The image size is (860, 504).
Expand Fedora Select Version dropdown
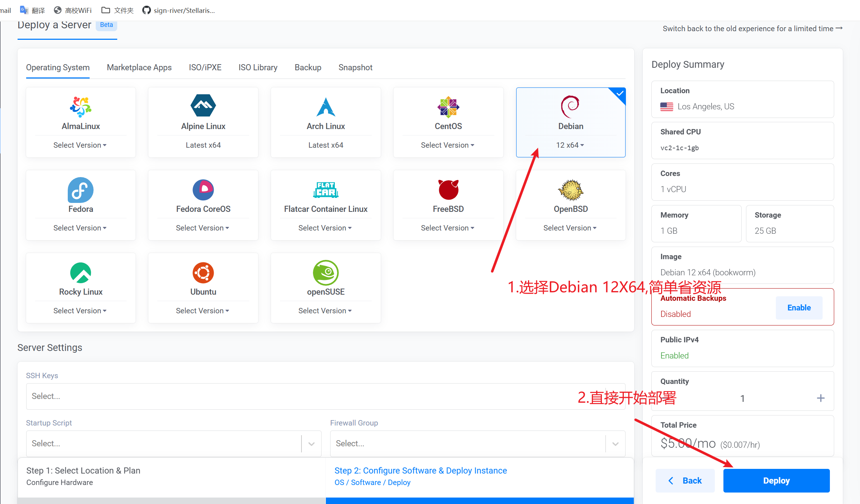[80, 228]
